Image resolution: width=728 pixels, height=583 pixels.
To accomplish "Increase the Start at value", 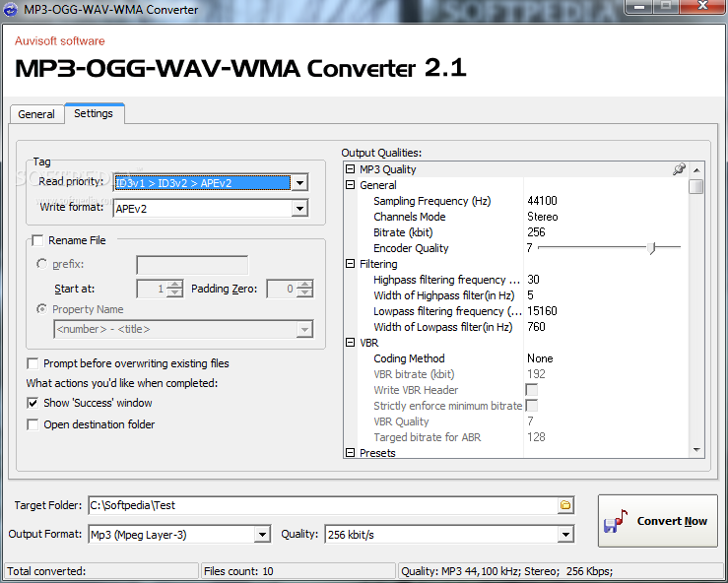I will point(174,285).
